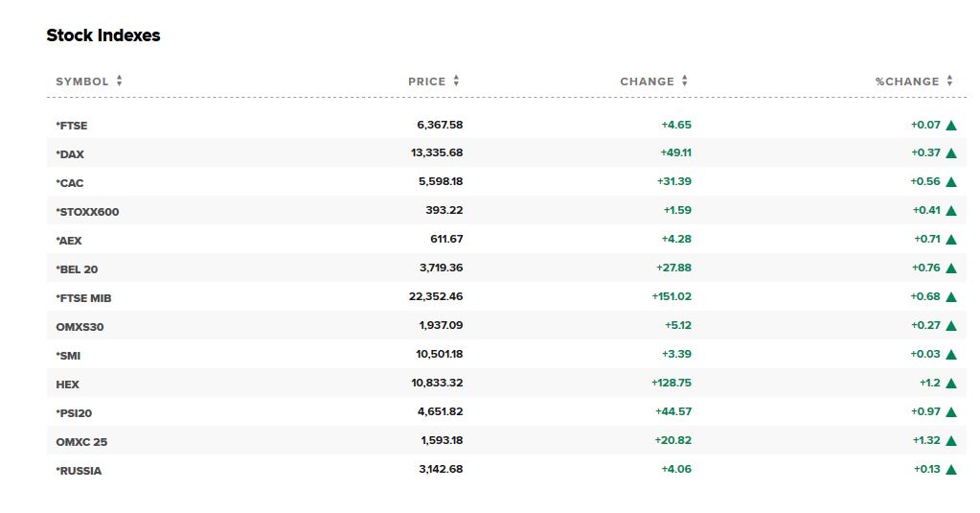Click the green up arrow in CAC row
The image size is (980, 513).
point(951,182)
